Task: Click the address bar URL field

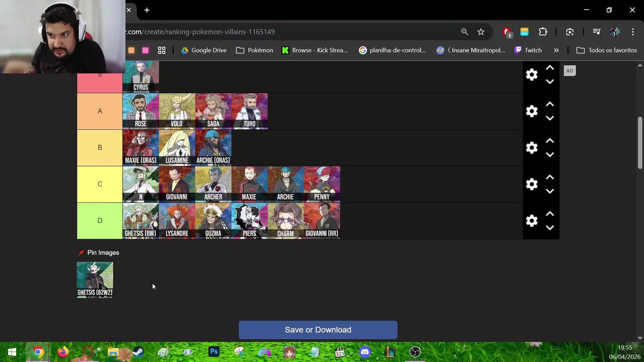Action: coord(289,32)
